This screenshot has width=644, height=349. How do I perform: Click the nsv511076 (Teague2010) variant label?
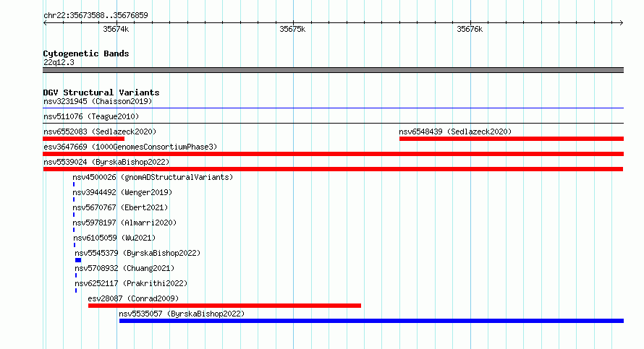pos(91,116)
